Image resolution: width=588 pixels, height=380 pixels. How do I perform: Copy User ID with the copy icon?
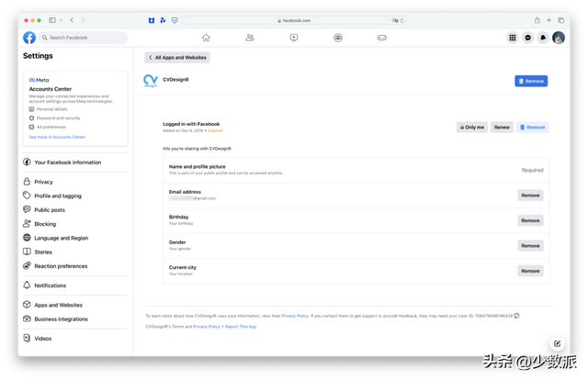click(x=516, y=316)
